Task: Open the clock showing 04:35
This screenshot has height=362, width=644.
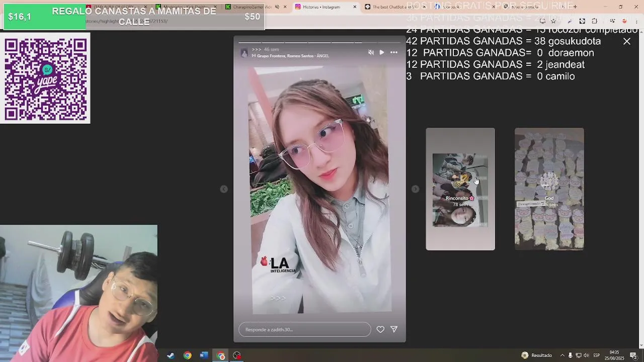Action: coord(614,355)
